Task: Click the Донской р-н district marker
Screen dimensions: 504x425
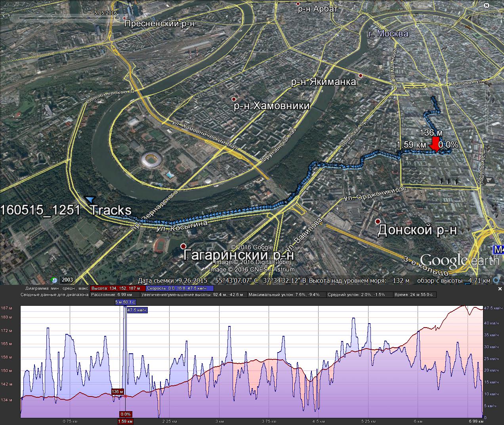Action: (x=378, y=221)
